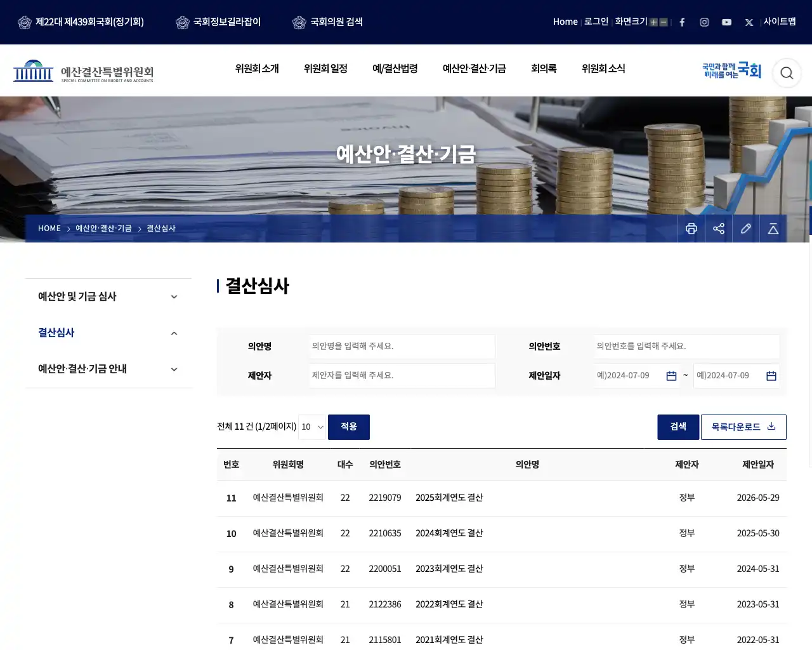Open the YouTube icon link
The width and height of the screenshot is (812, 650).
(x=726, y=22)
